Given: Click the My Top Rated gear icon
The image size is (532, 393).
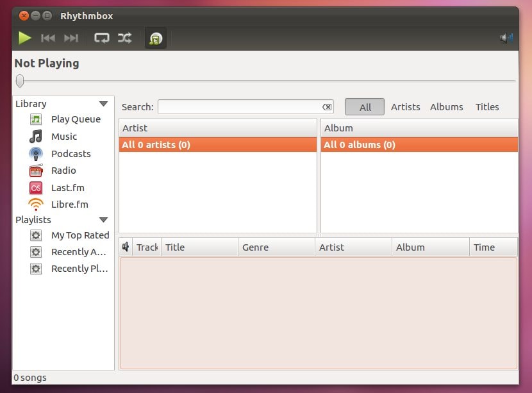Looking at the screenshot, I should 36,235.
